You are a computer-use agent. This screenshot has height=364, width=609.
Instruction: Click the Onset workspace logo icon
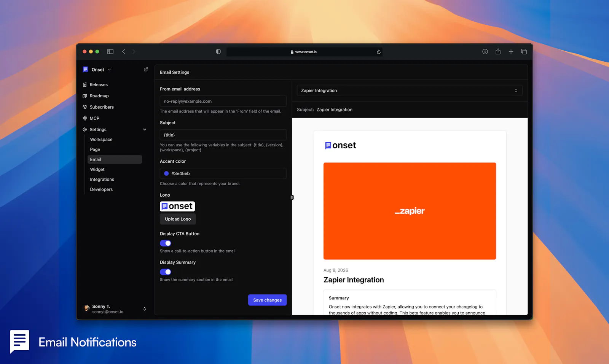coord(85,69)
